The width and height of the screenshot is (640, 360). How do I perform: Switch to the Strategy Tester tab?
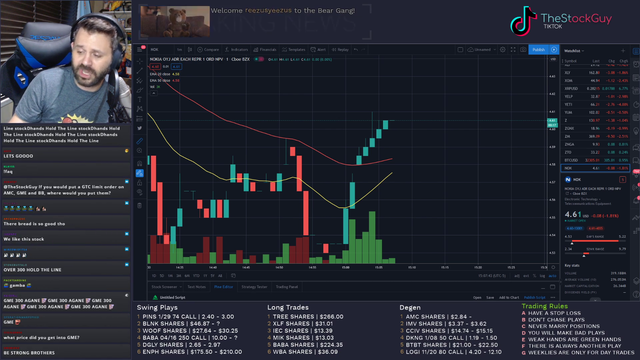pos(254,287)
